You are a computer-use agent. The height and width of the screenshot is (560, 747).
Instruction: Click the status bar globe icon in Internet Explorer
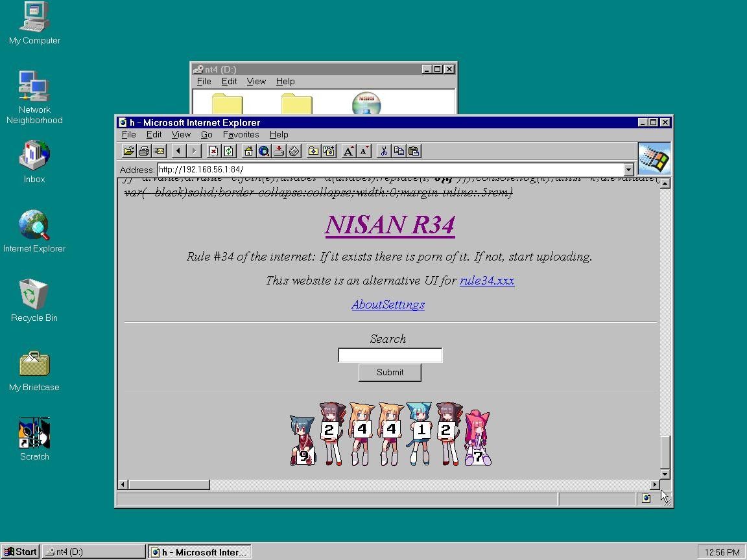tap(646, 498)
